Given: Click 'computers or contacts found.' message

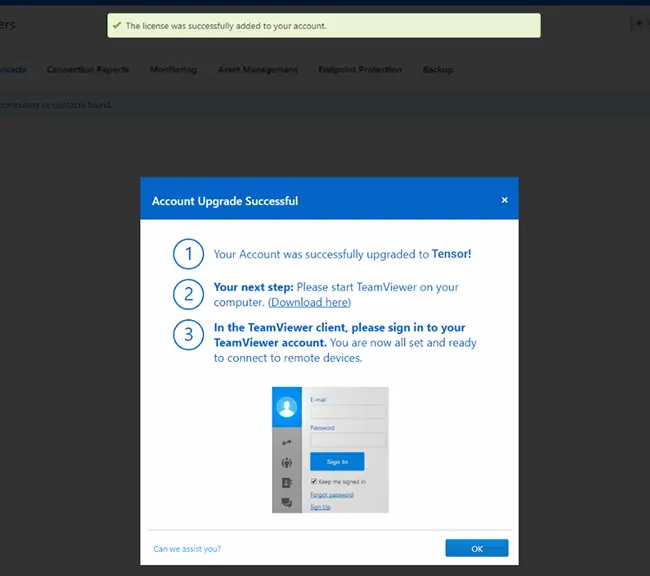Looking at the screenshot, I should pos(56,105).
